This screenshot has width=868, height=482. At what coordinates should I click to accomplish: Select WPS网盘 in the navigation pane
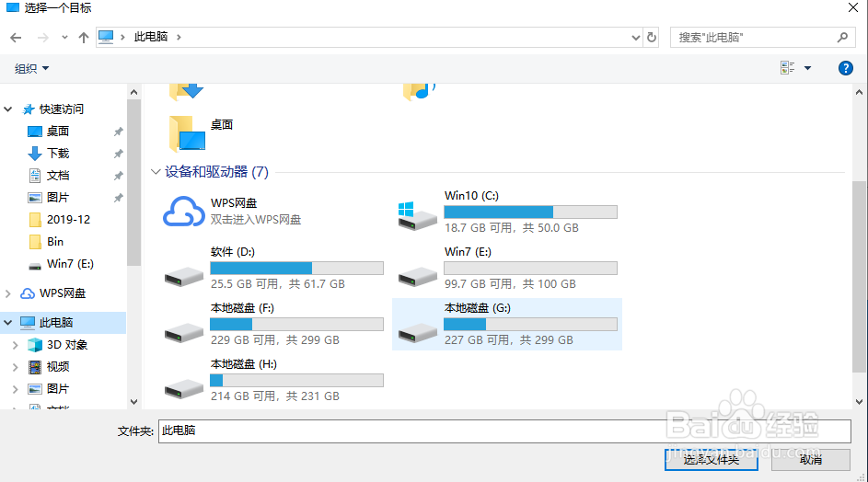click(x=62, y=293)
